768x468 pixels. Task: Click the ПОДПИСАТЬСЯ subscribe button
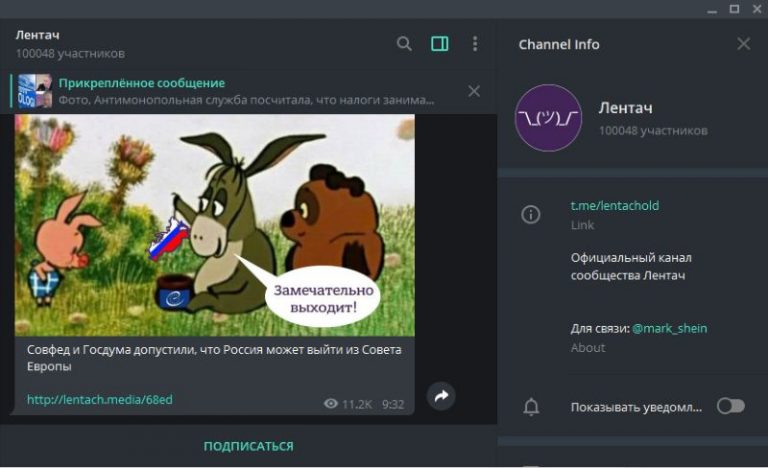249,446
